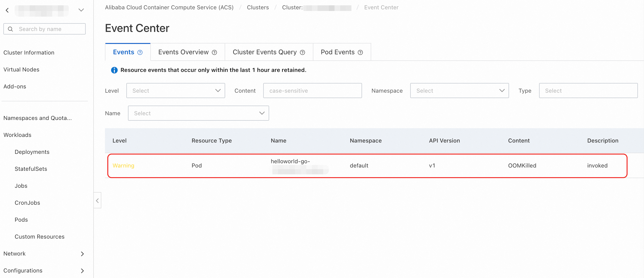Open Virtual Nodes page

click(x=21, y=70)
